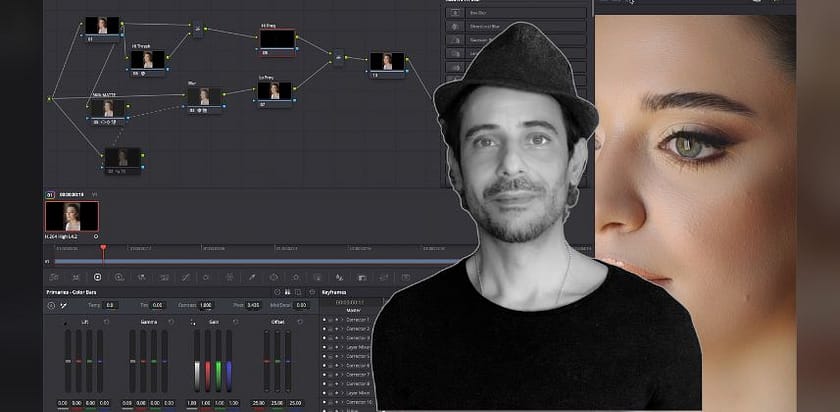Screen dimensions: 840x412
Task: Expand Corrector 3 keyframe track
Action: pos(342,338)
